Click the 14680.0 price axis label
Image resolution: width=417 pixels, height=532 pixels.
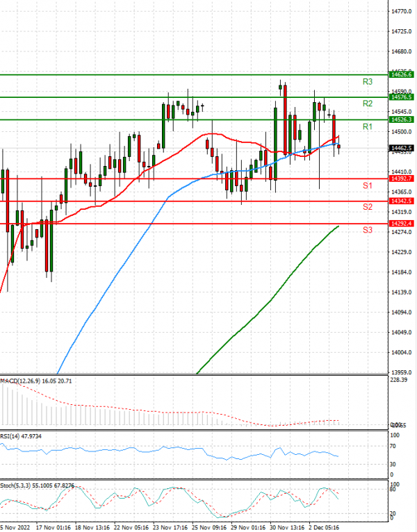coord(402,51)
